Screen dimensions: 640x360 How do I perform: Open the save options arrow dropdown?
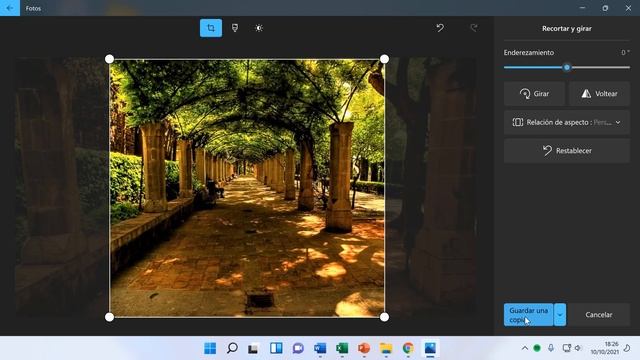click(560, 315)
